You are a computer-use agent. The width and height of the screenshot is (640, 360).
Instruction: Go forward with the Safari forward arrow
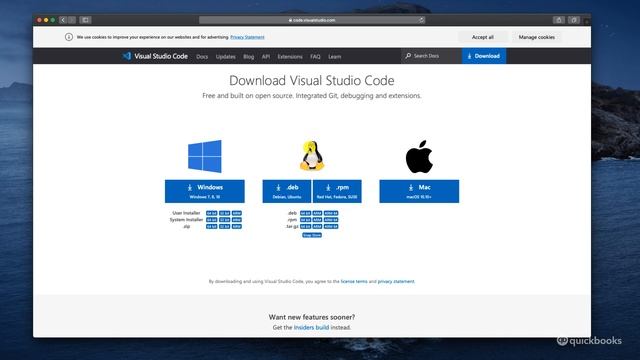[x=72, y=20]
